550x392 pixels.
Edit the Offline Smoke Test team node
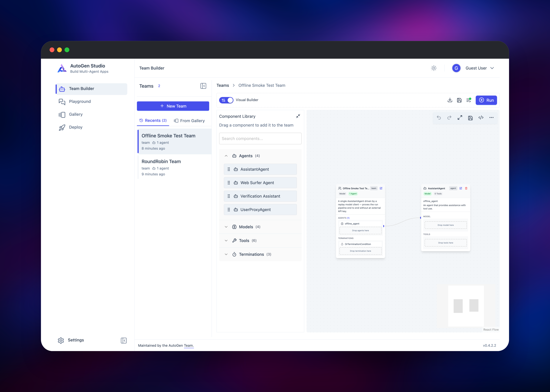tap(381, 188)
